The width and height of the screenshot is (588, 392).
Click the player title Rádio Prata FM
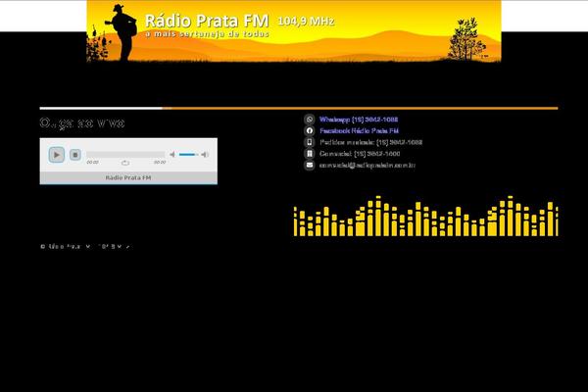(x=128, y=177)
